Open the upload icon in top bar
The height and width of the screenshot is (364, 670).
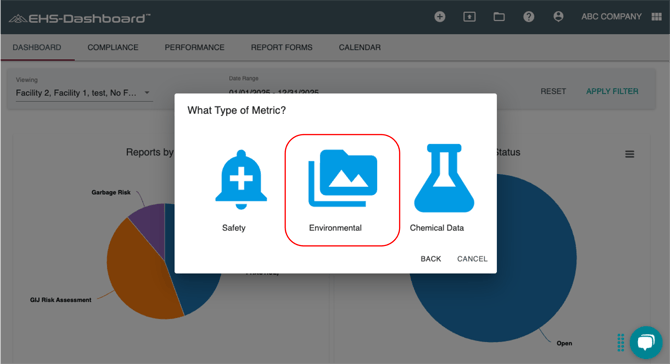(469, 17)
